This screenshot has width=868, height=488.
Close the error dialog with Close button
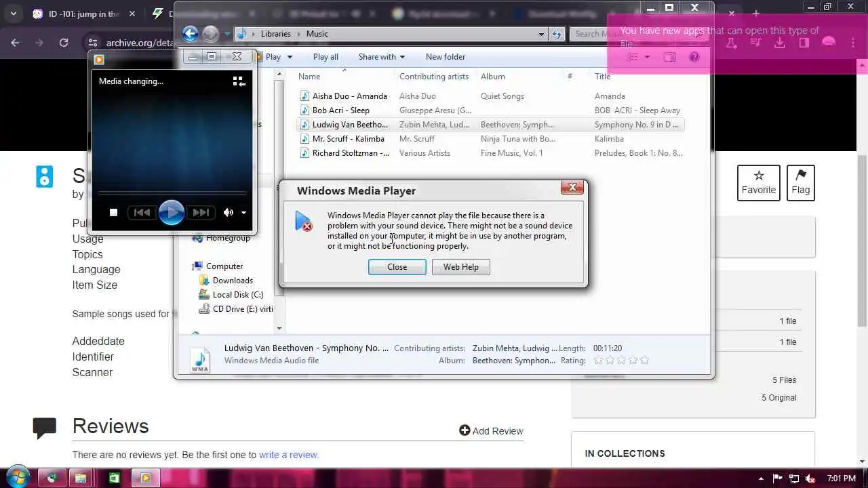coord(397,267)
